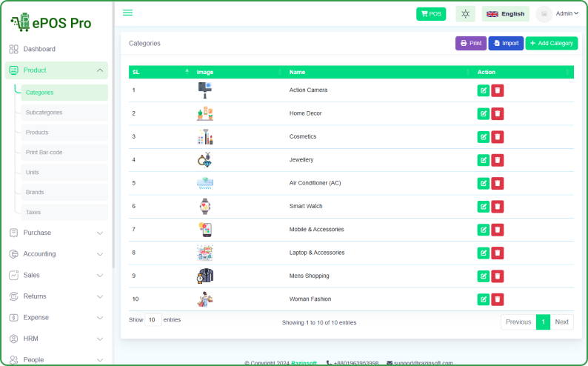Open the English language selector
The image size is (588, 366).
coord(505,13)
